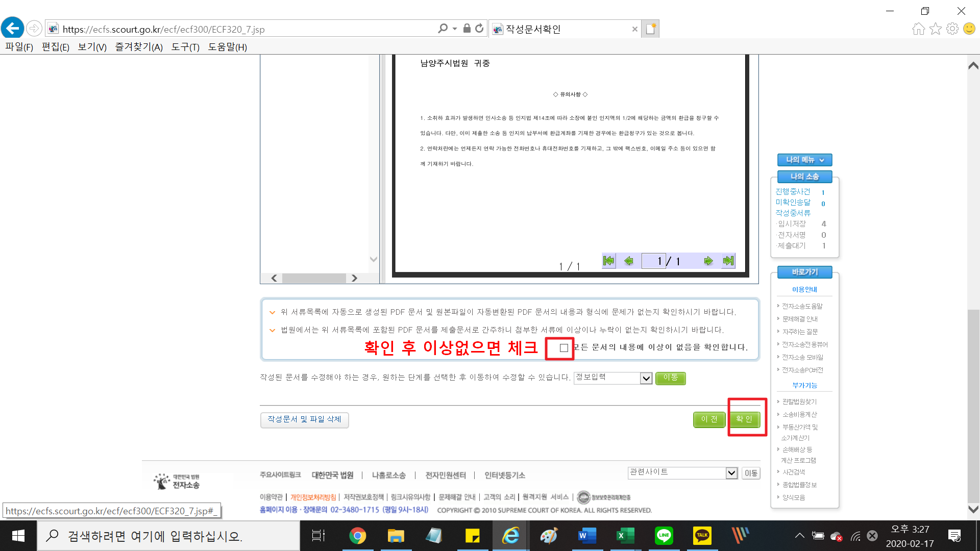Image resolution: width=980 pixels, height=551 pixels.
Task: Launch KakaoTalk from the taskbar
Action: tap(702, 536)
